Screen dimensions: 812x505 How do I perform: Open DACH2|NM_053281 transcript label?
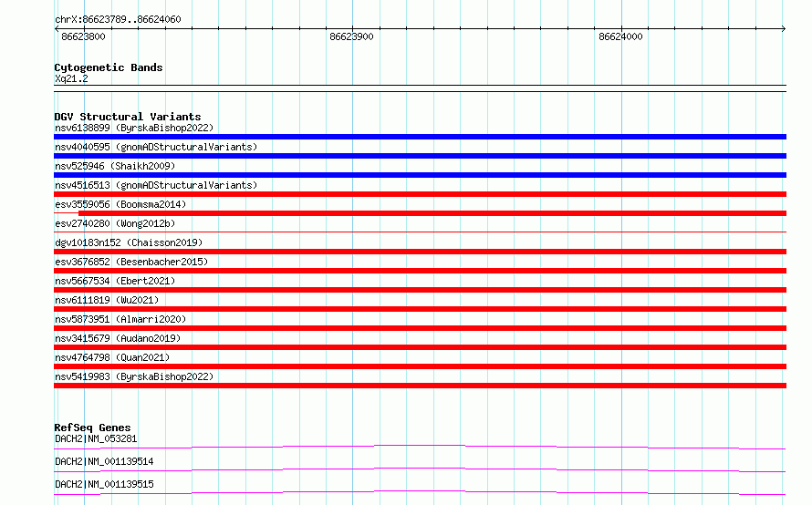click(x=96, y=438)
